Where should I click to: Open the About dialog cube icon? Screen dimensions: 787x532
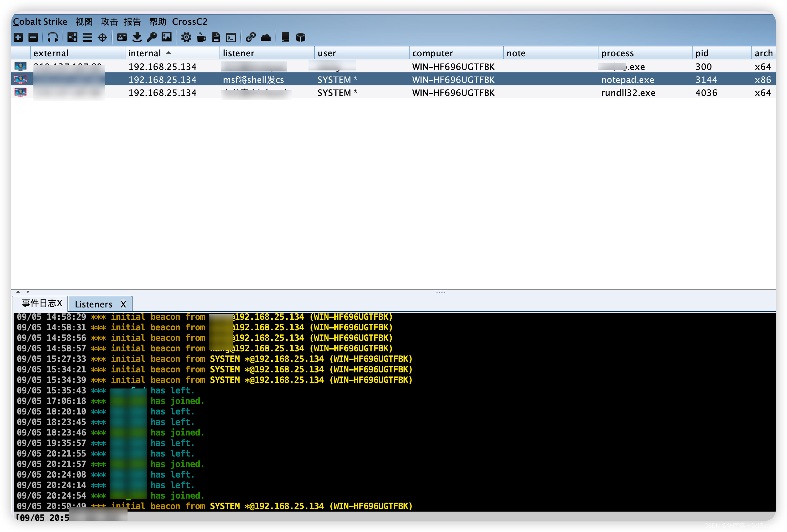coord(300,37)
